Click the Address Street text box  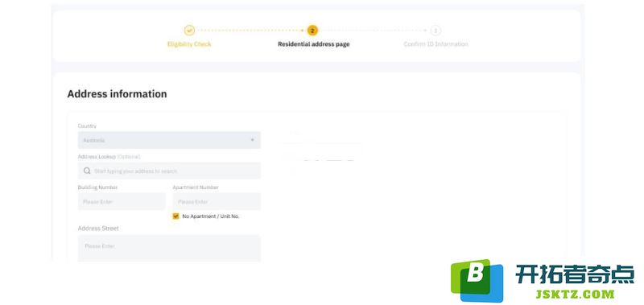tap(169, 248)
